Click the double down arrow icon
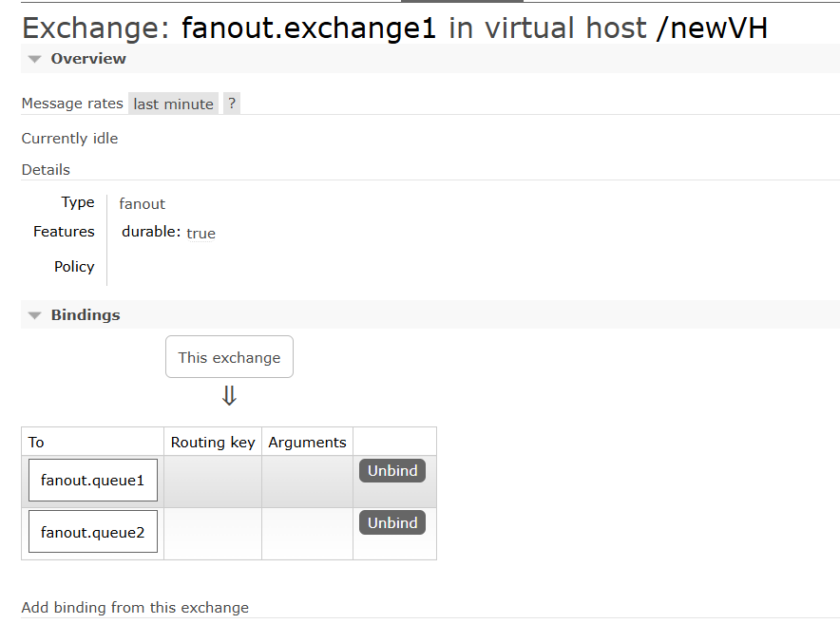 (229, 396)
